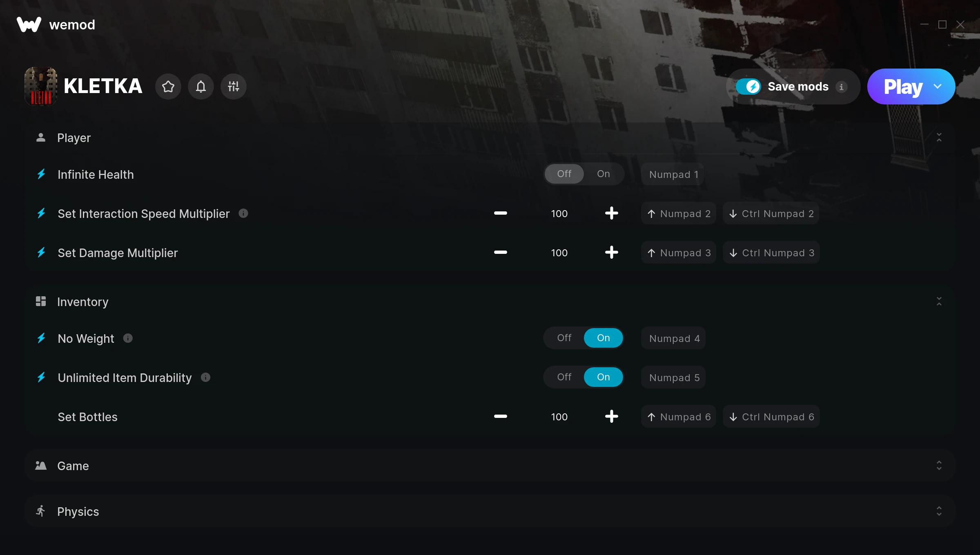
Task: Click the Save mods info icon
Action: point(842,86)
